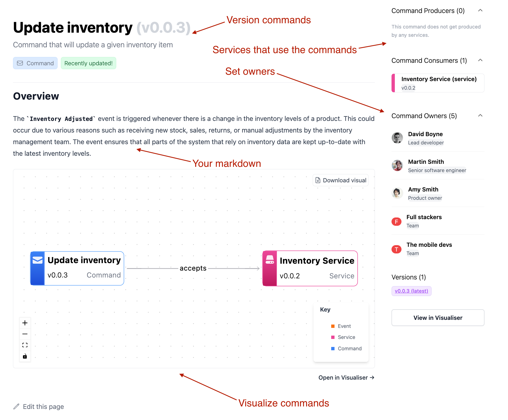This screenshot has height=420, width=508.
Task: Collapse the Command Consumers section
Action: coord(480,60)
